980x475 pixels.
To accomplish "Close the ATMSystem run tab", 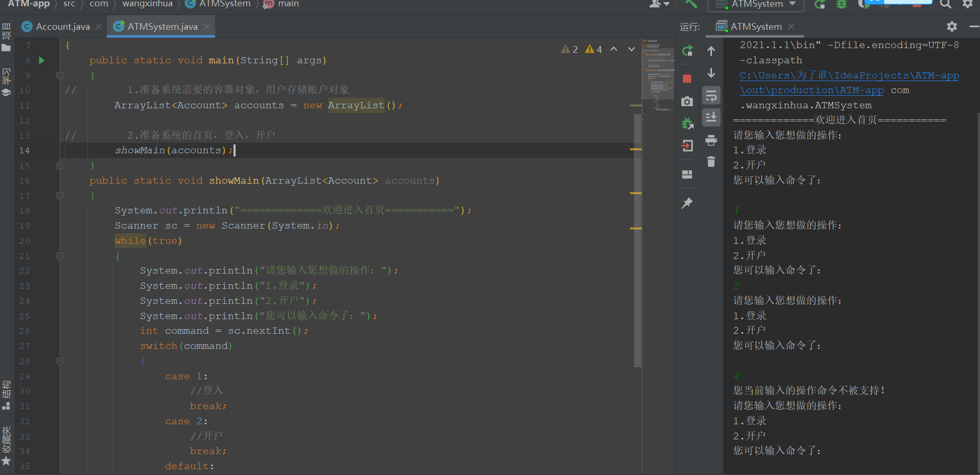I will coord(791,26).
